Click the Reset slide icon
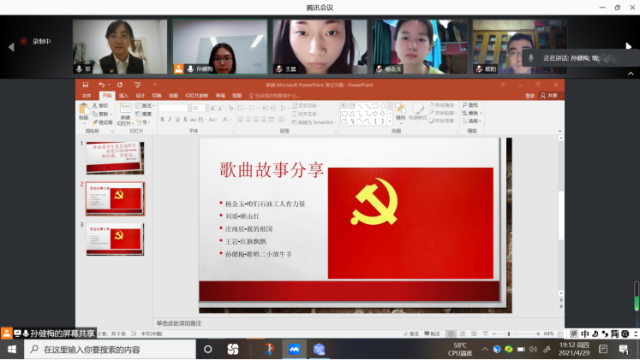The width and height of the screenshot is (640, 360). tap(144, 114)
